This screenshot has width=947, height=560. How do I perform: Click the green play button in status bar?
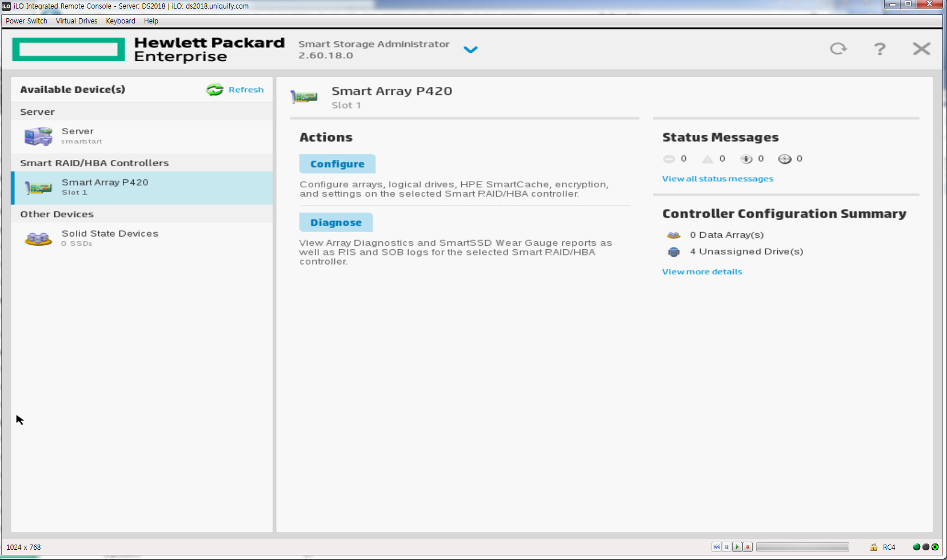(x=737, y=547)
